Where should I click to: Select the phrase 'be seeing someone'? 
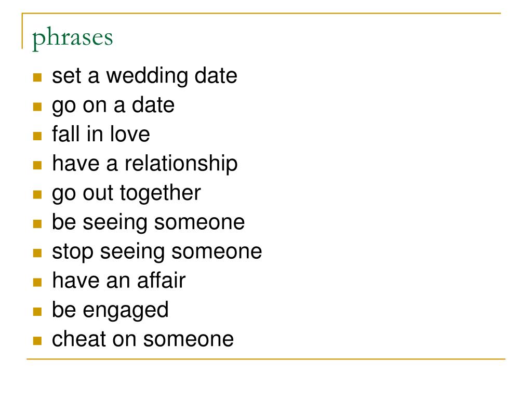pyautogui.click(x=148, y=223)
